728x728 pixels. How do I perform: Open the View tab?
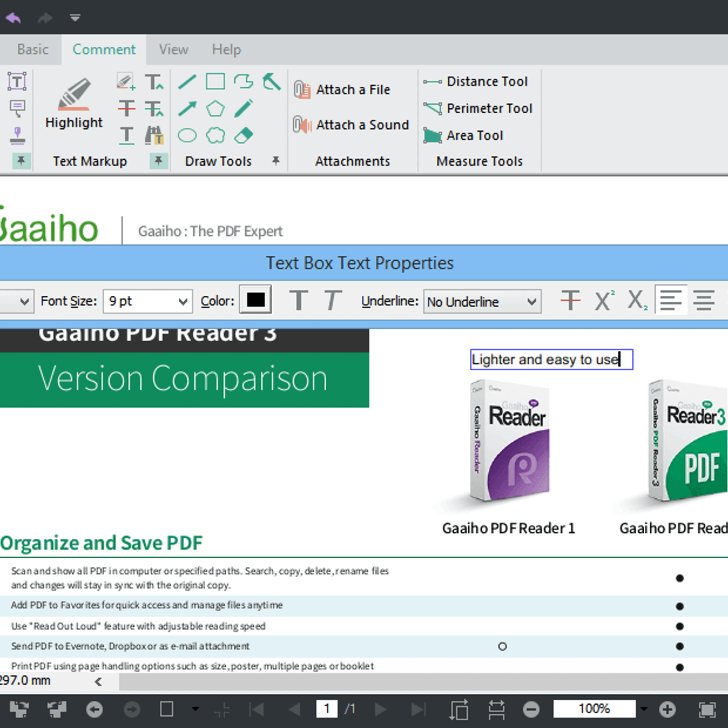tap(173, 49)
